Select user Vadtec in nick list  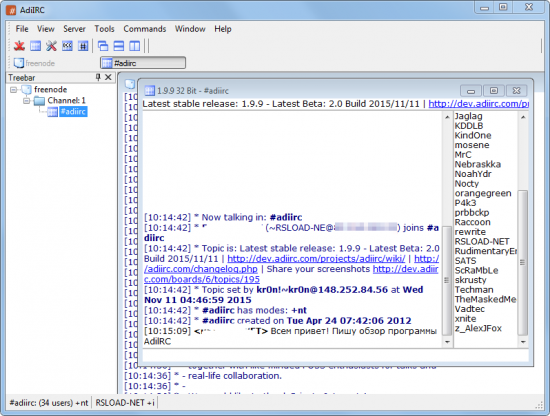[470, 309]
